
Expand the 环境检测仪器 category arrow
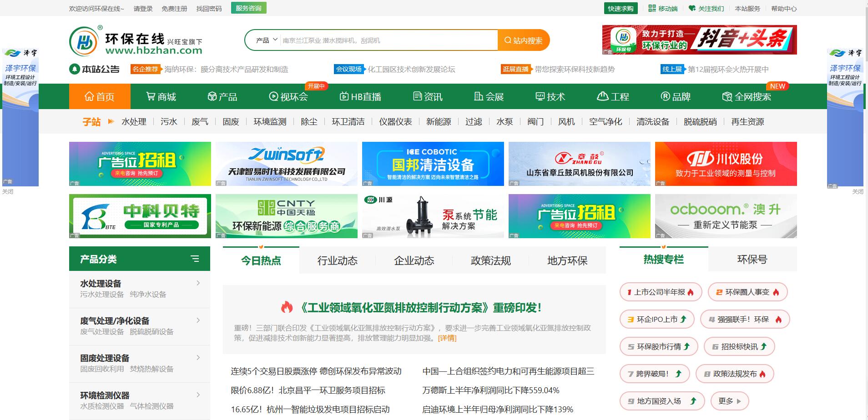click(x=198, y=395)
